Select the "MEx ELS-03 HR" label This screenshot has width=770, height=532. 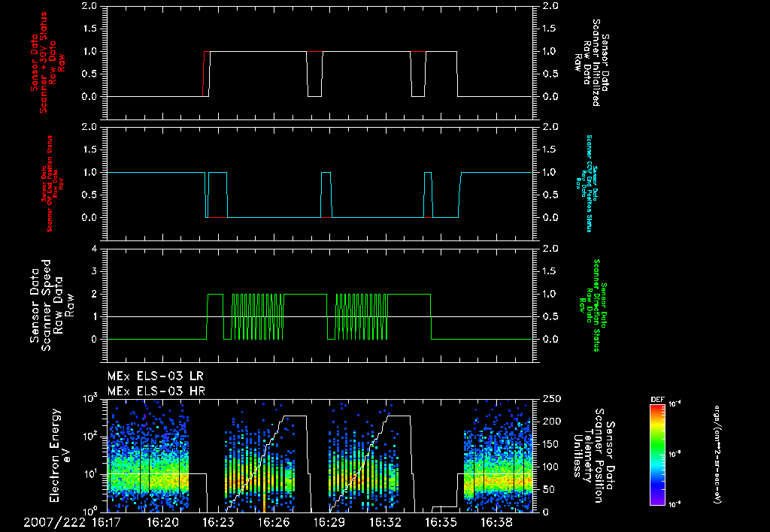click(156, 391)
